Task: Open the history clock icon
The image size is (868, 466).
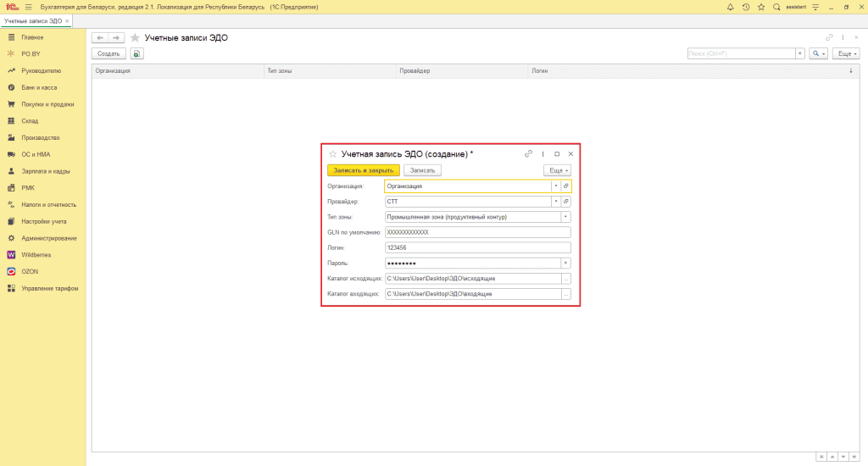Action: 746,7
